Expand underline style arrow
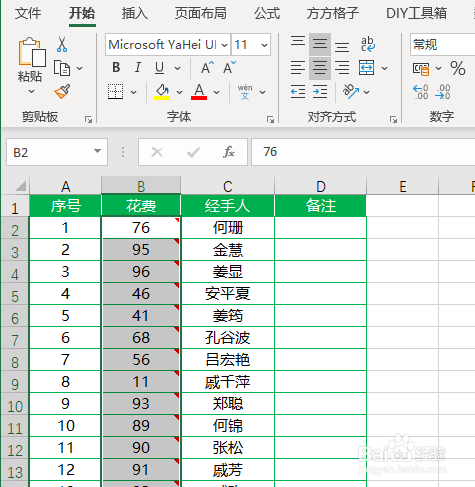Viewport: 475px width, 487px height. (x=178, y=68)
